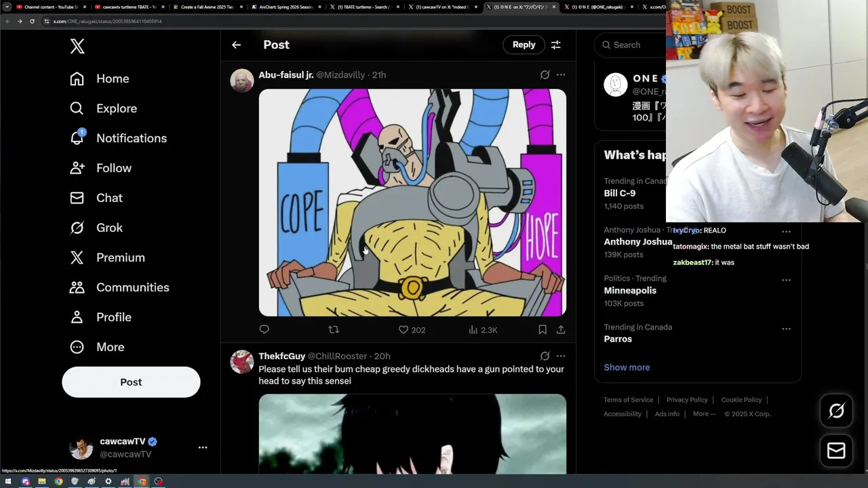The width and height of the screenshot is (868, 488).
Task: Click the @Mizdavilly handle
Action: [x=340, y=75]
